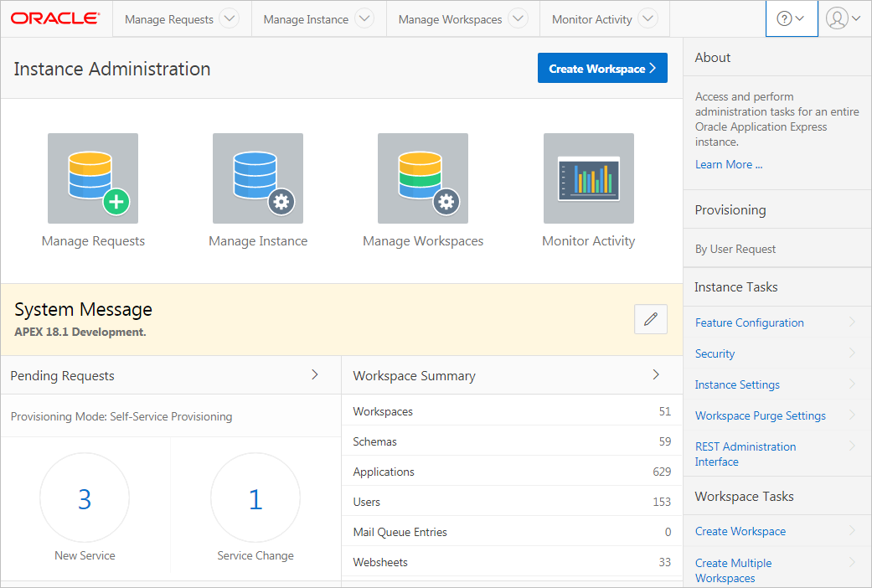Open the Manage Workspaces top menu

pyautogui.click(x=450, y=19)
